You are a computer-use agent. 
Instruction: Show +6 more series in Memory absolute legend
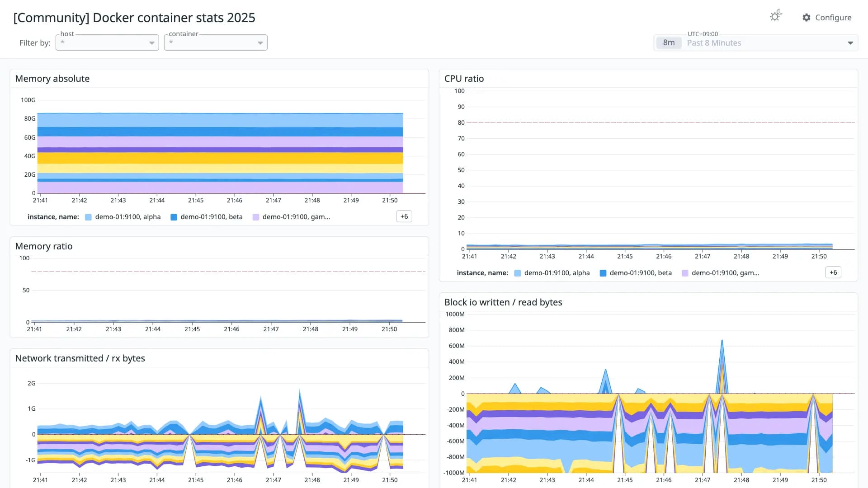click(404, 216)
